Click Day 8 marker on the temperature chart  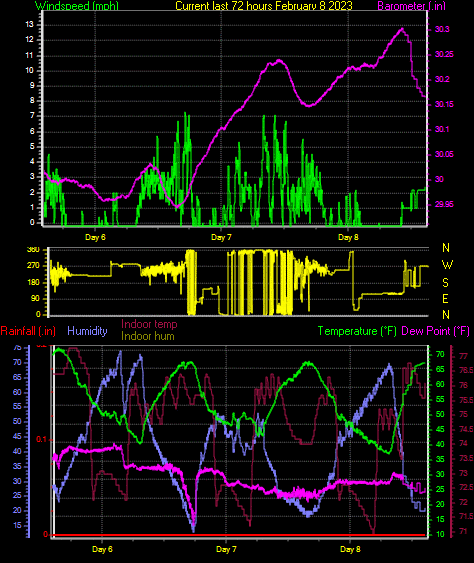coord(350,549)
